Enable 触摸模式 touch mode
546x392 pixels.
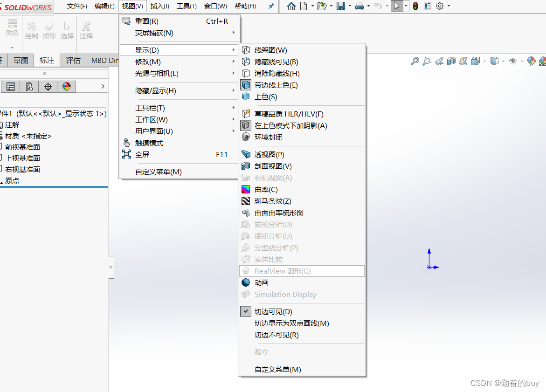[x=180, y=143]
